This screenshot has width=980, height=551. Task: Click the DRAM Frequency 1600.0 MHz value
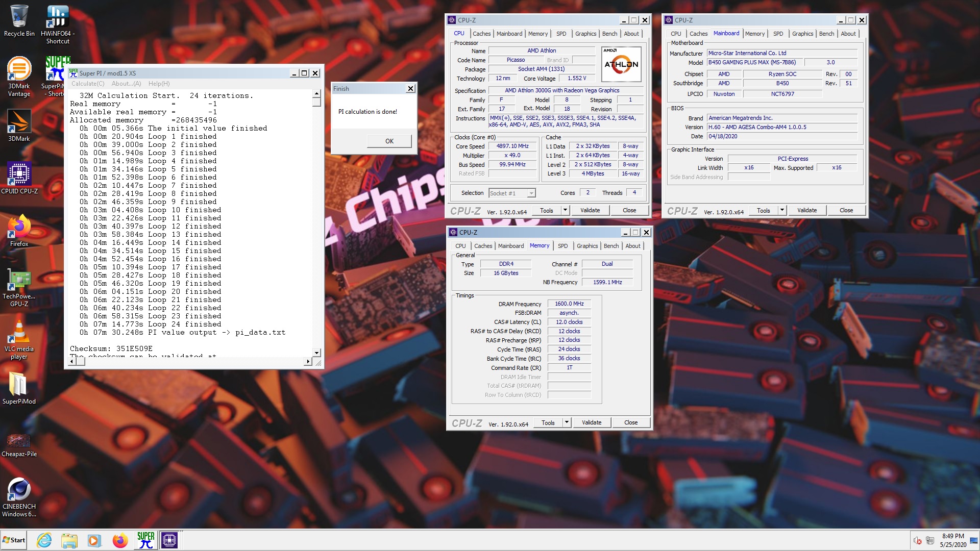click(569, 304)
